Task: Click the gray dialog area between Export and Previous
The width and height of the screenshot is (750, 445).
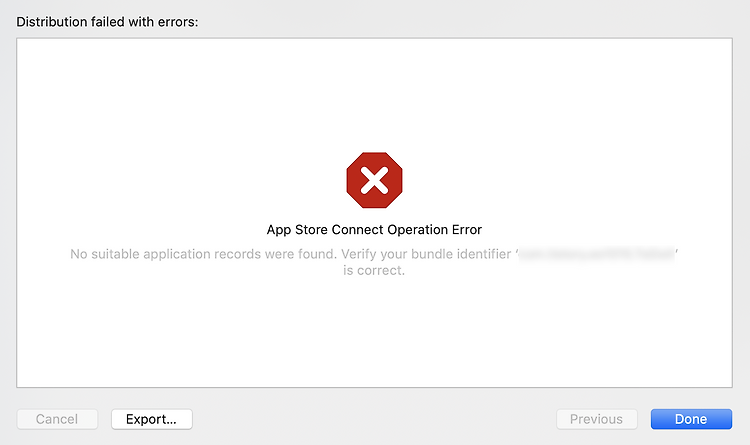Action: click(374, 419)
